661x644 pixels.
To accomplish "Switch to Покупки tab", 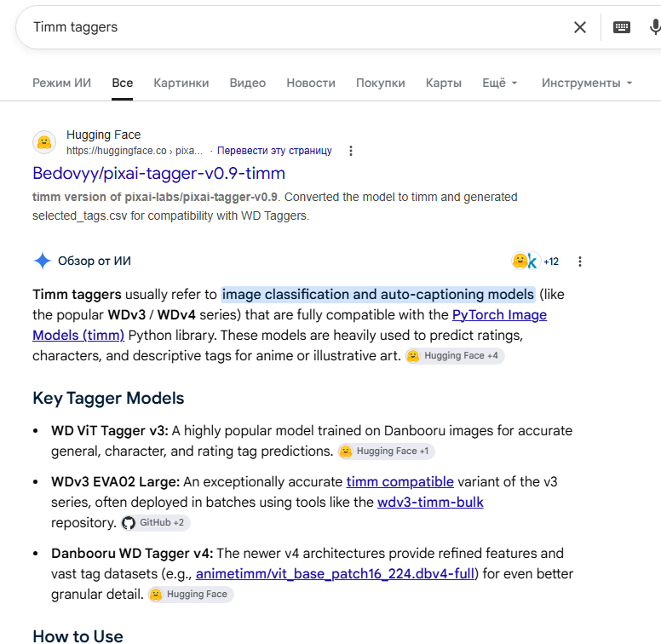I will click(380, 83).
